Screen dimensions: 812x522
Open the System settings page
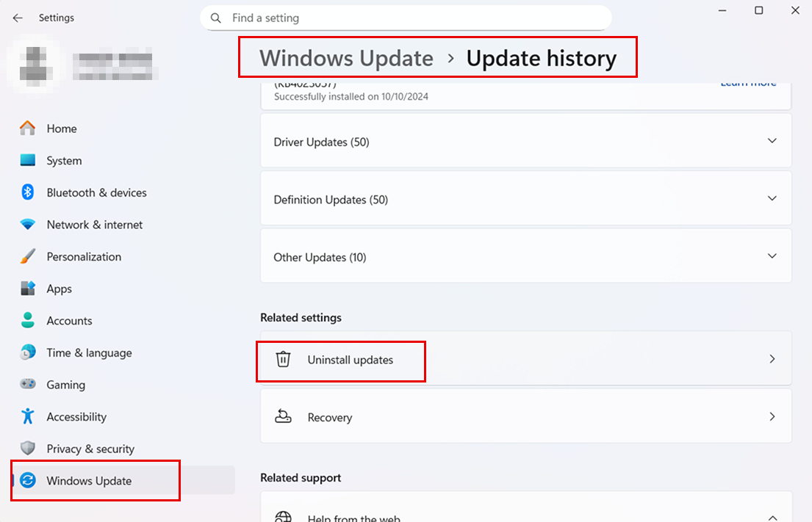click(64, 161)
